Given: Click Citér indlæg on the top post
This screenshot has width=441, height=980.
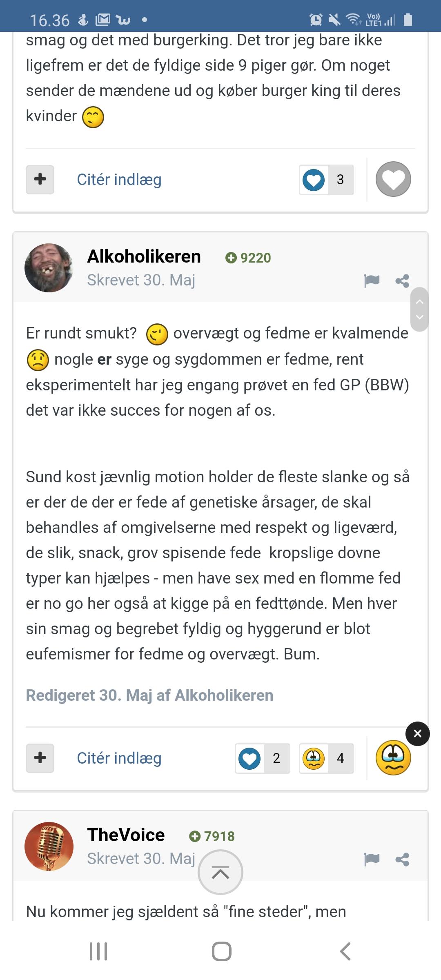Looking at the screenshot, I should [x=119, y=180].
